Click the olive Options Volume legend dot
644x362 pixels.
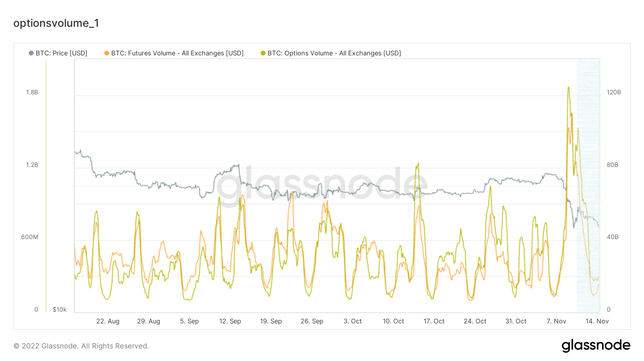263,53
